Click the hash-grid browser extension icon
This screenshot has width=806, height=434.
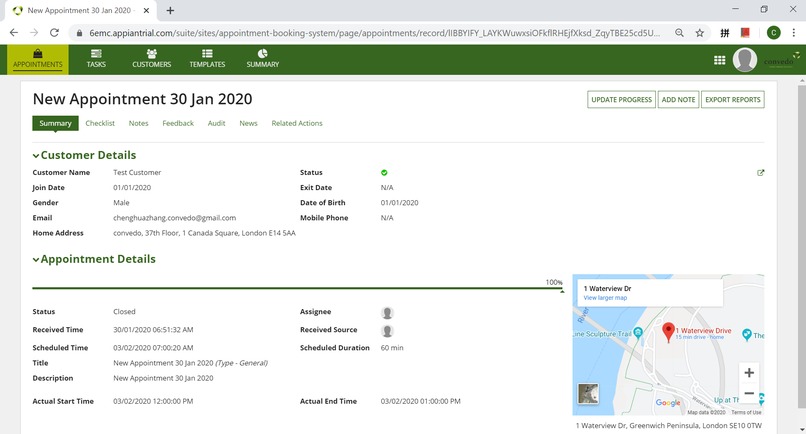(725, 33)
